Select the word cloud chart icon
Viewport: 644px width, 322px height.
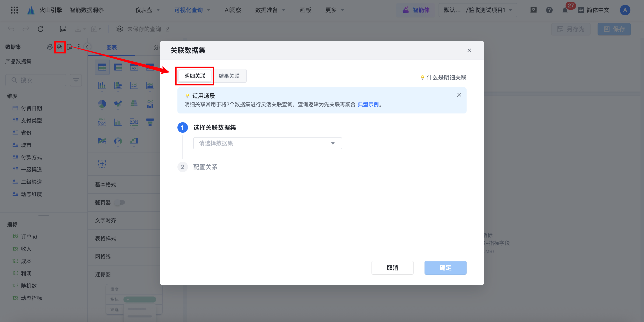click(102, 122)
